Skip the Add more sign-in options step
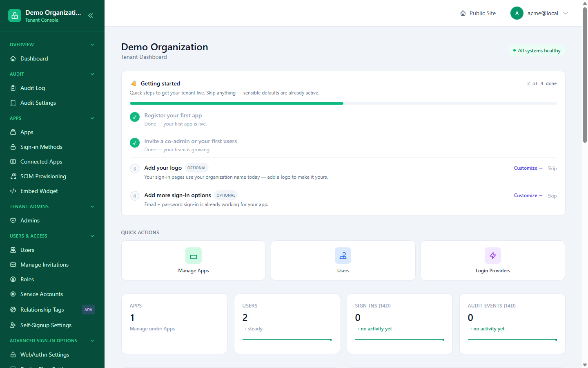The image size is (588, 368). 552,196
